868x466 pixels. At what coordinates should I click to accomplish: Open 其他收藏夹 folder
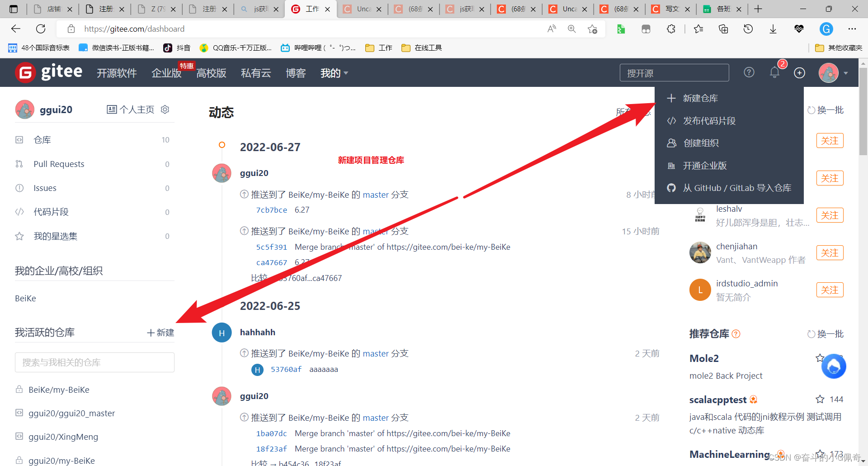tap(839, 48)
